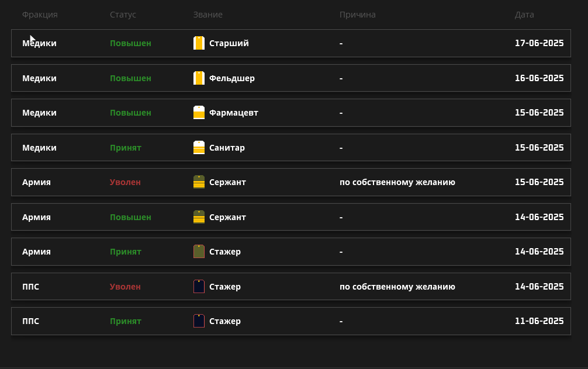Click Сержант shoulder-strap icon in the Уволен row
This screenshot has height=369, width=588.
[199, 182]
